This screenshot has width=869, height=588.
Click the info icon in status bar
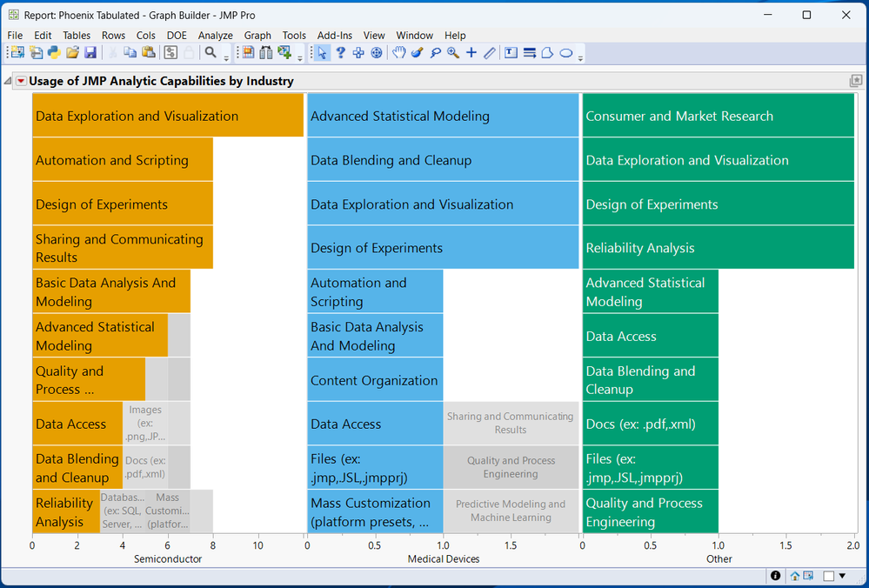click(x=775, y=576)
